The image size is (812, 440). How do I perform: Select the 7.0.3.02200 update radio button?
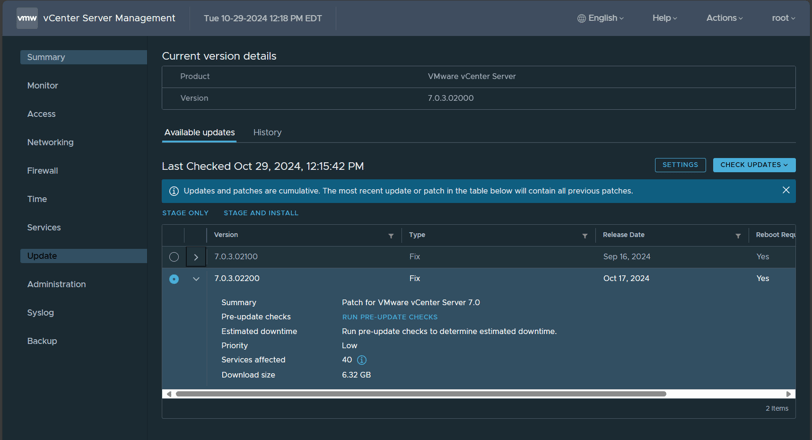174,279
